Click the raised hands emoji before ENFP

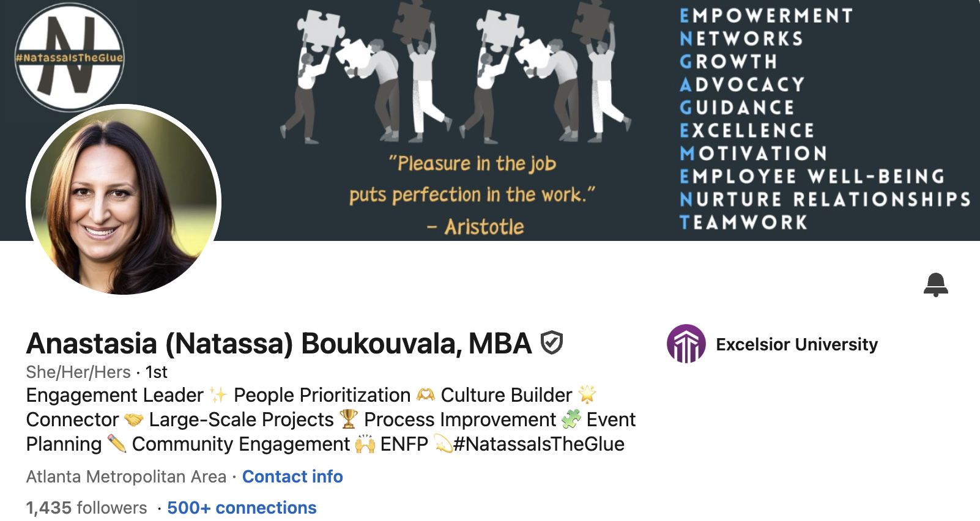click(365, 444)
